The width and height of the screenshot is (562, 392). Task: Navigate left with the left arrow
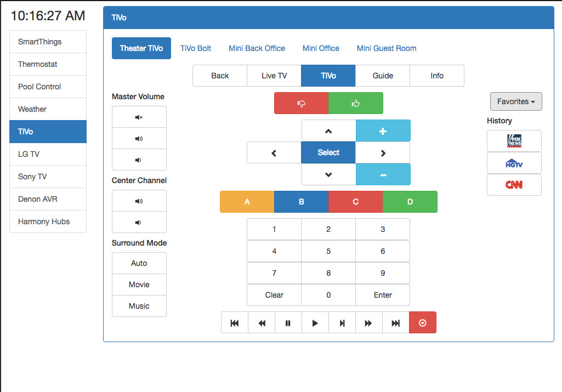coord(274,152)
